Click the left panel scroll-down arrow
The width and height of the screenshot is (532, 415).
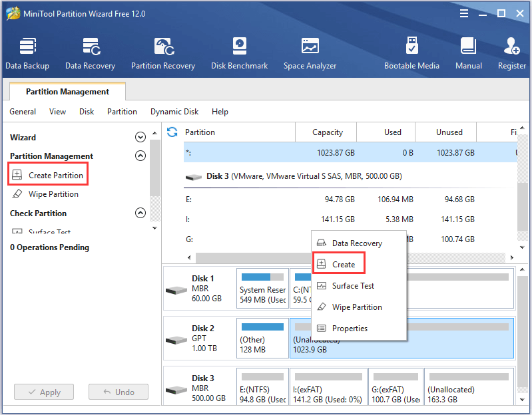point(154,228)
